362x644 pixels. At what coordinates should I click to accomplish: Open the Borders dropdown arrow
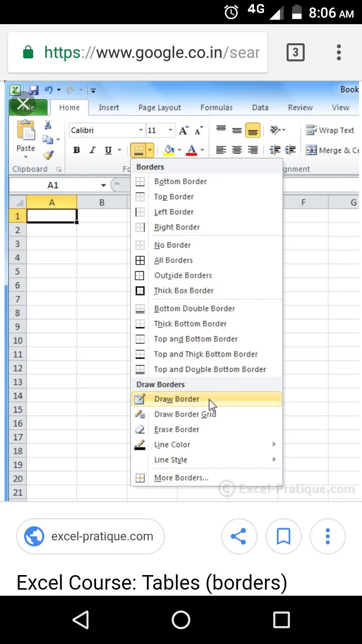(150, 150)
